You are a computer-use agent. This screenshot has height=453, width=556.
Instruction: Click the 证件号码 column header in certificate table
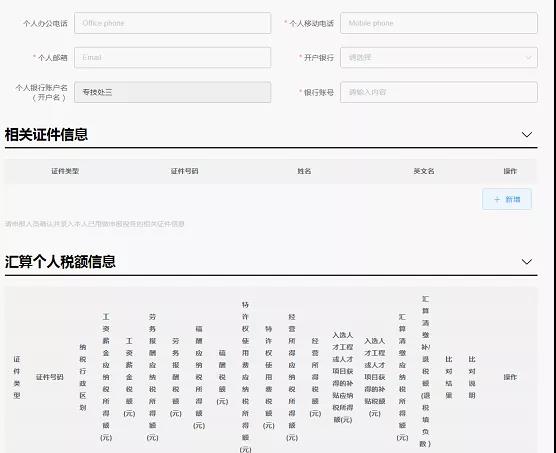click(x=184, y=171)
